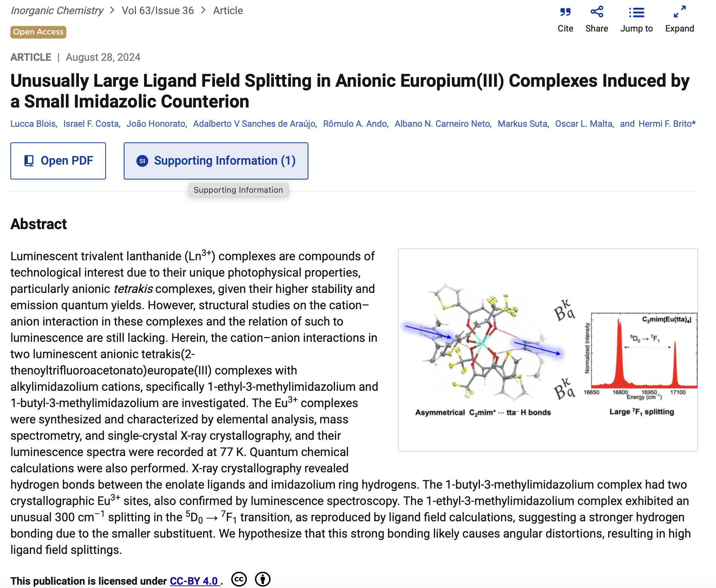Open the Inorganic Chemistry journal breadcrumb

(57, 11)
